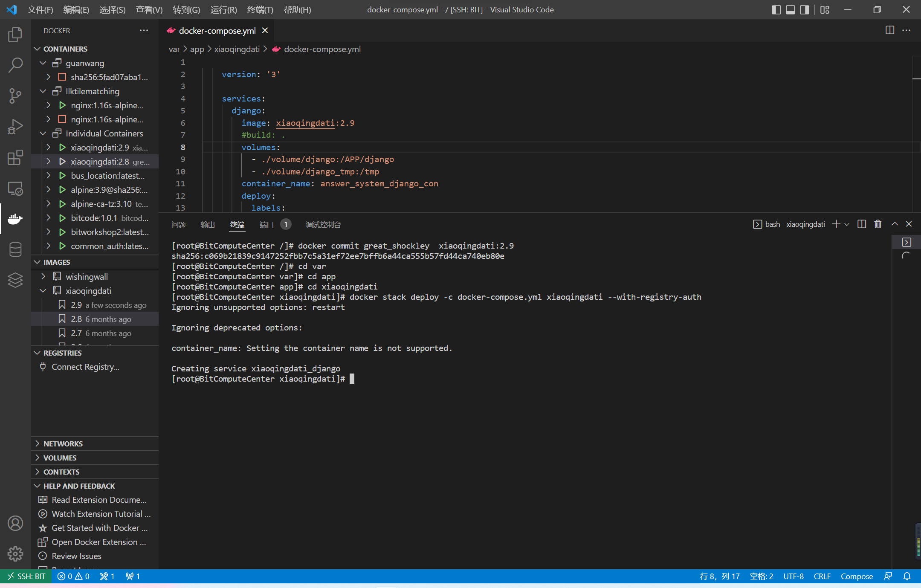
Task: Kill terminal with trash icon
Action: click(878, 224)
